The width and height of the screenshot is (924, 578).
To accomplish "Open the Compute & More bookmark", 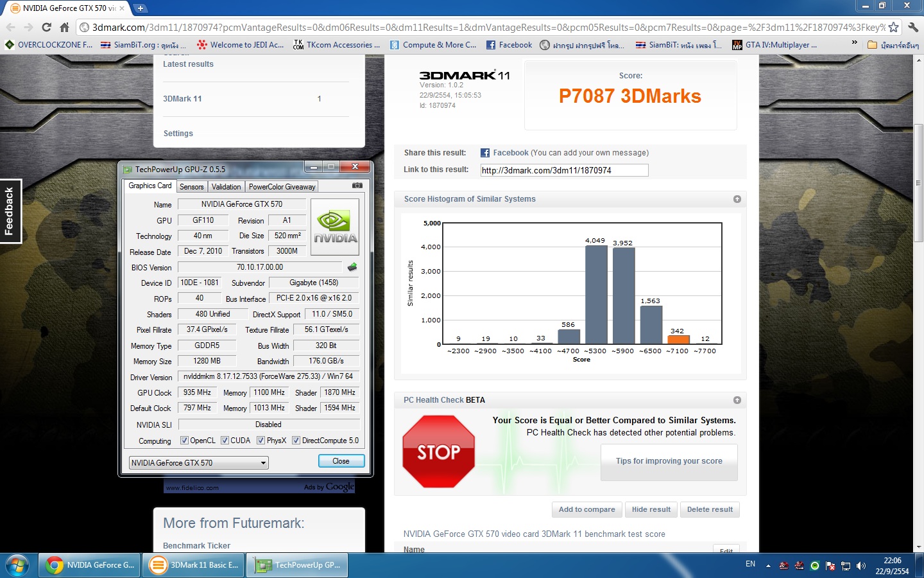I will (x=433, y=45).
